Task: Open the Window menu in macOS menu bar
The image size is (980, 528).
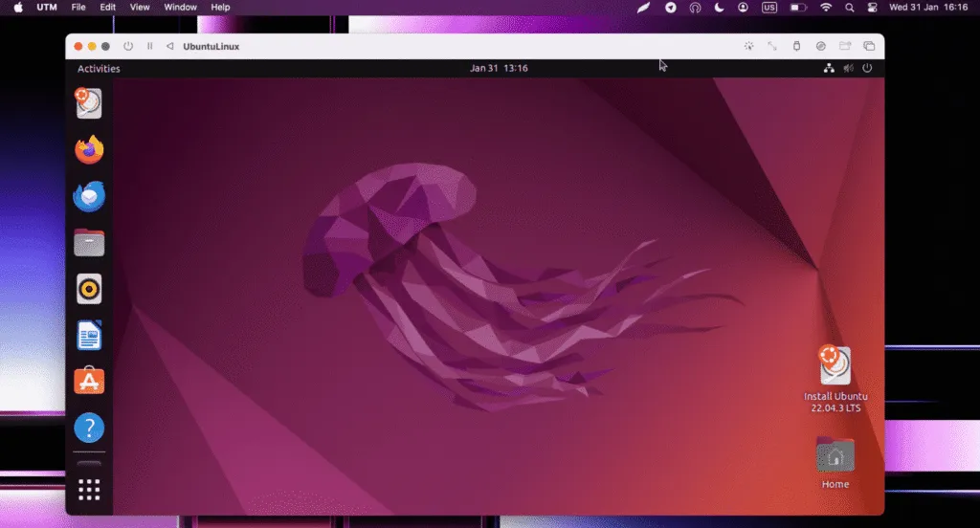Action: coord(180,8)
